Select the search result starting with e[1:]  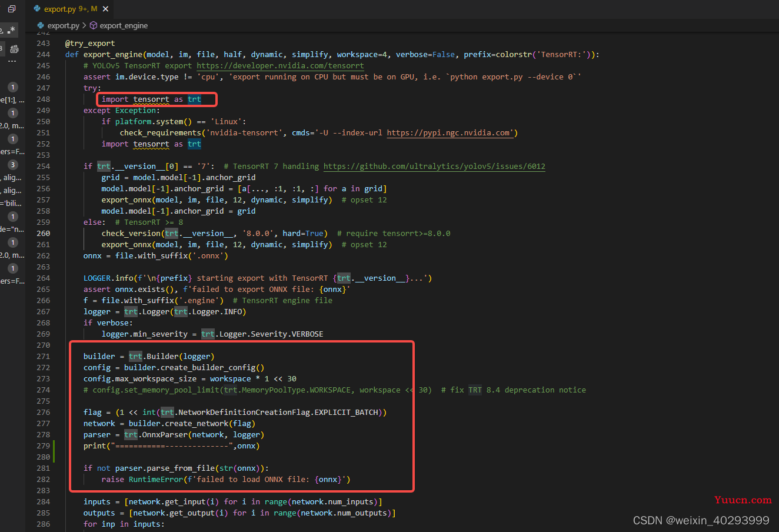tap(12, 100)
